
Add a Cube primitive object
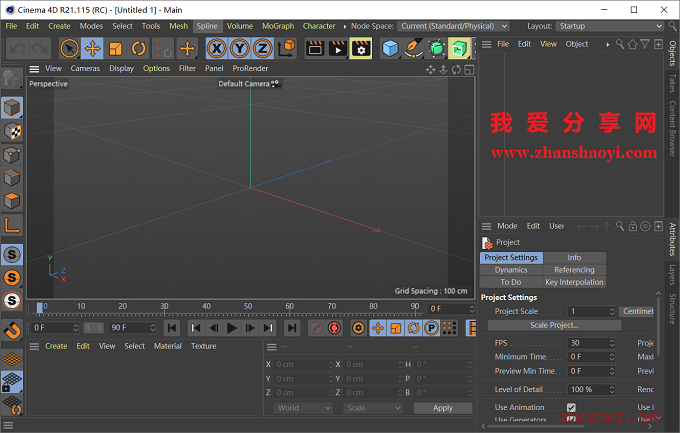click(x=390, y=48)
